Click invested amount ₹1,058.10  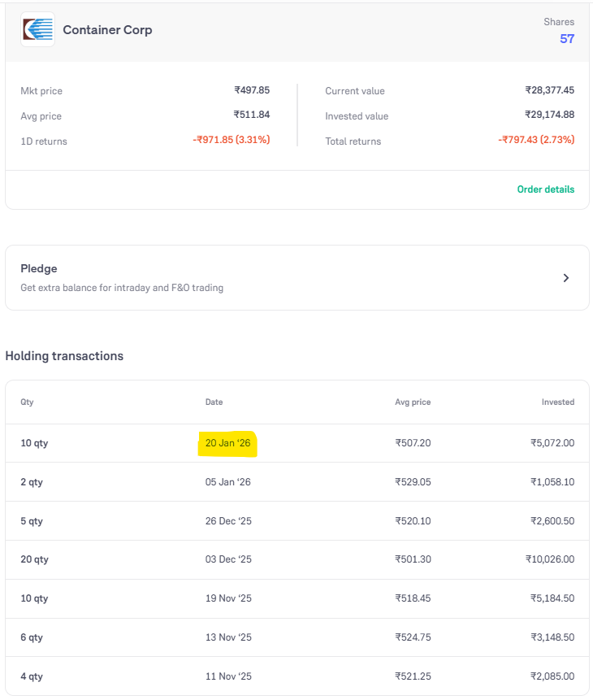coord(552,482)
